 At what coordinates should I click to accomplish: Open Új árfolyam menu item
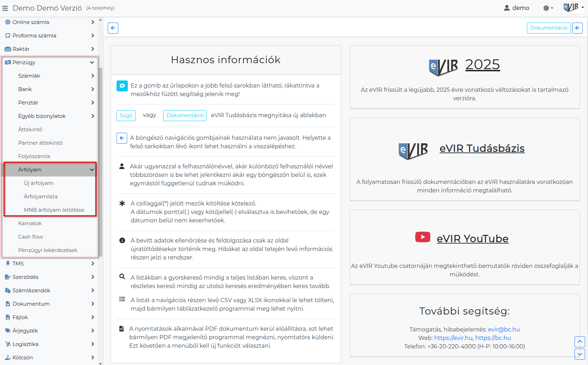point(38,183)
